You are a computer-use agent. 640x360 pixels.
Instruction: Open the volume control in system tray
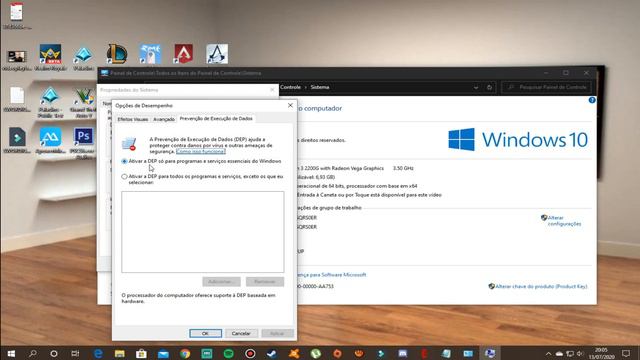coord(580,353)
